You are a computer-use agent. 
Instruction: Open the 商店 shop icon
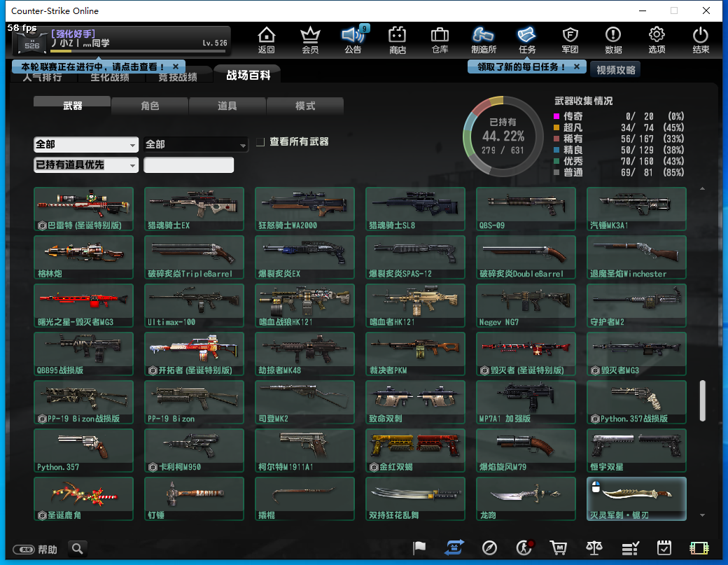[x=398, y=39]
